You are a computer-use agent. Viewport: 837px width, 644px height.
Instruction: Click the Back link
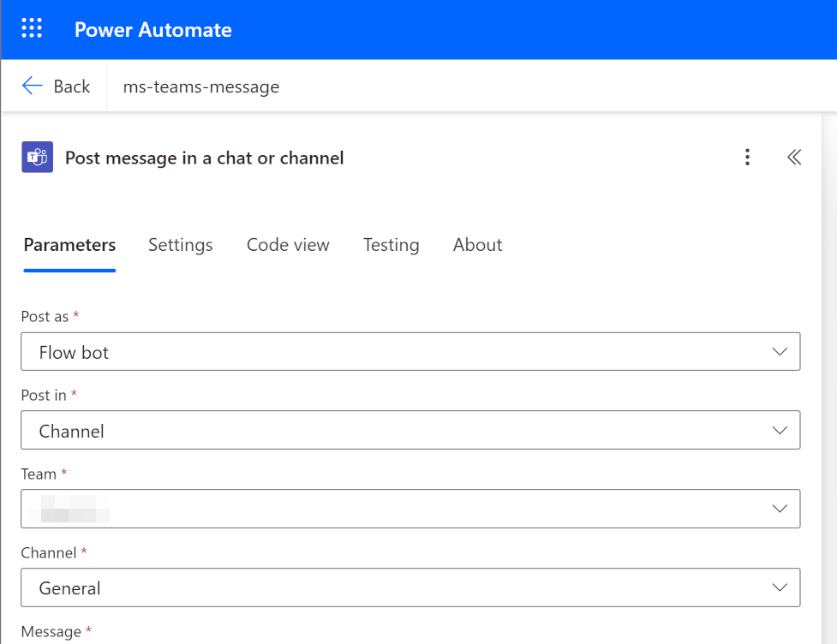(x=71, y=86)
